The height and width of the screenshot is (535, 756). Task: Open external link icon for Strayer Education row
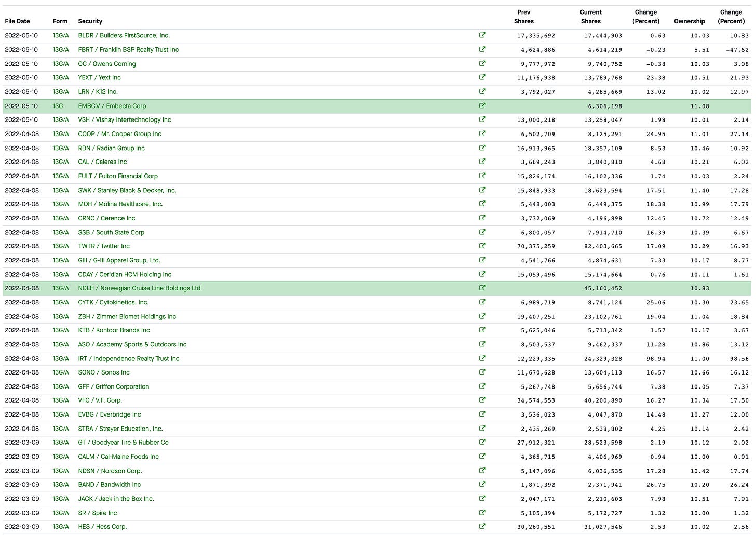(x=482, y=428)
